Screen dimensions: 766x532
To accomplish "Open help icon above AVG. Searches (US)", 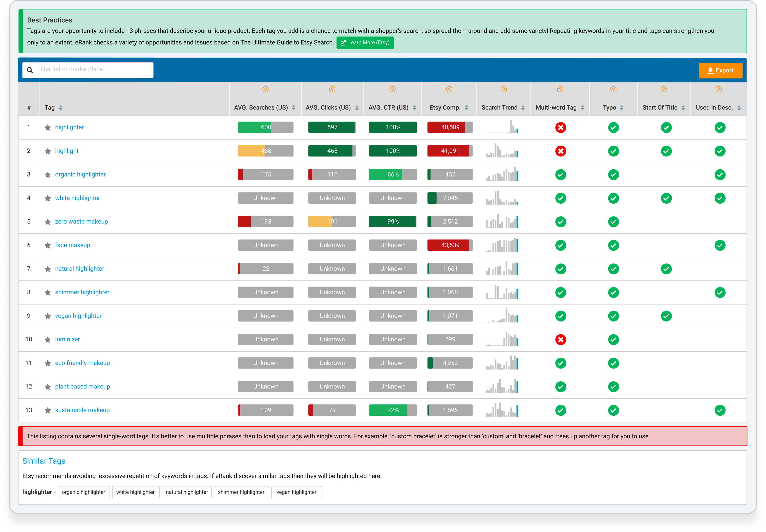I will click(265, 89).
